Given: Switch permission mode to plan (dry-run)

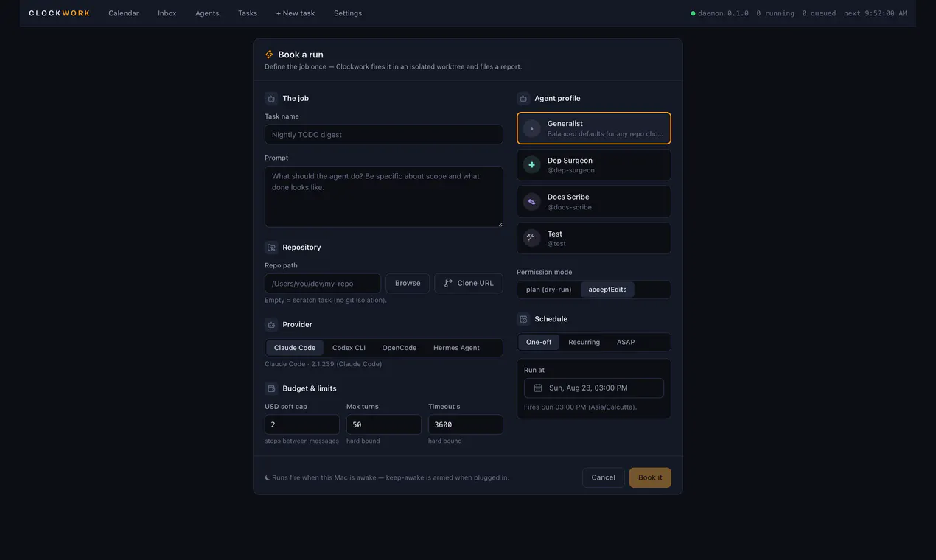Looking at the screenshot, I should [x=549, y=290].
